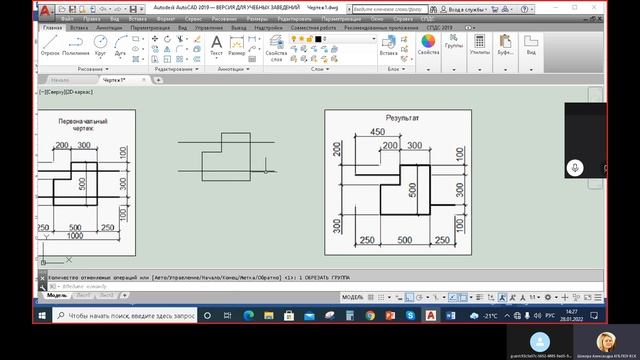
Task: Switch to the Управление ribbon tab
Action: [x=209, y=28]
